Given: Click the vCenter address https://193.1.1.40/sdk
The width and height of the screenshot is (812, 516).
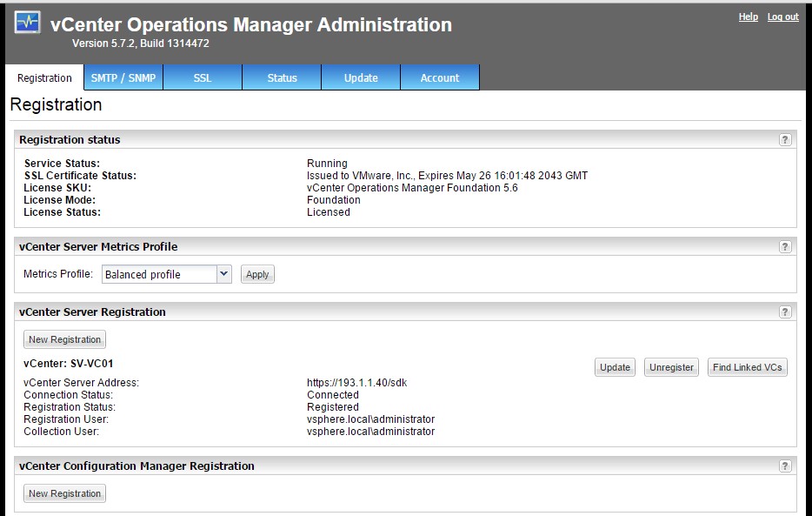Looking at the screenshot, I should [356, 382].
